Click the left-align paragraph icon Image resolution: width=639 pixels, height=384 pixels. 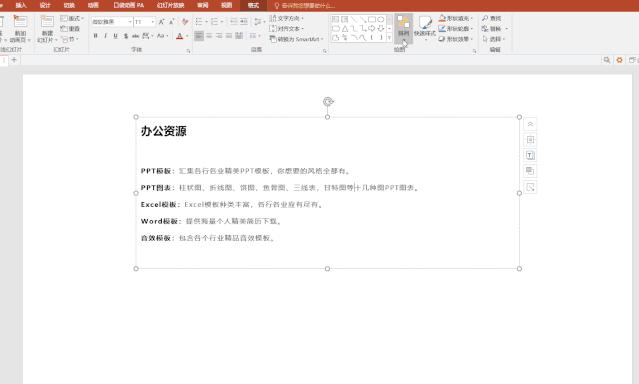click(198, 36)
